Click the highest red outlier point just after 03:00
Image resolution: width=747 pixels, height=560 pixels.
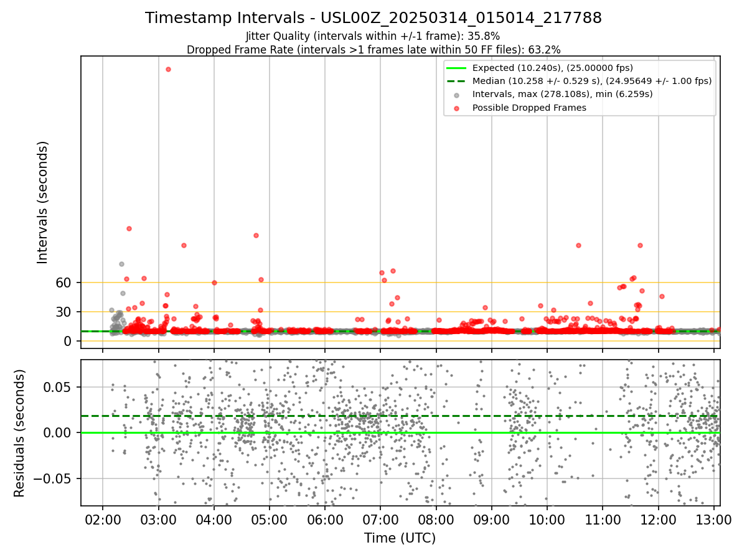[168, 69]
